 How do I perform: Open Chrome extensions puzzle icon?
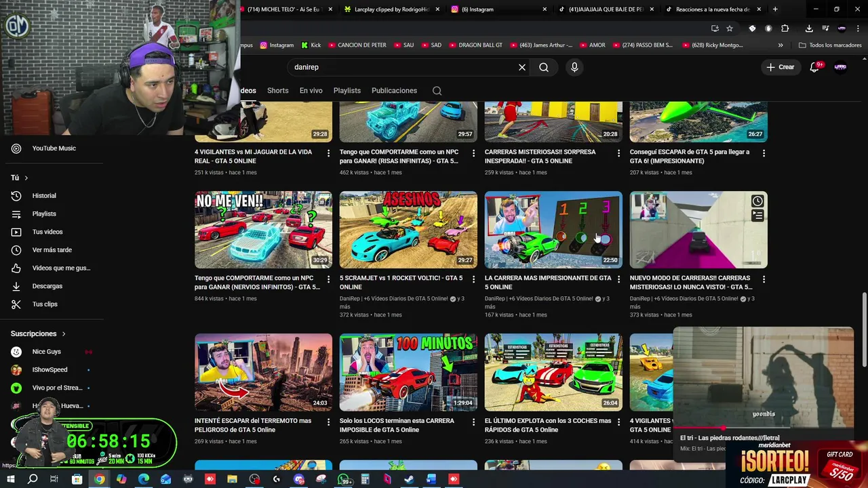pos(785,28)
